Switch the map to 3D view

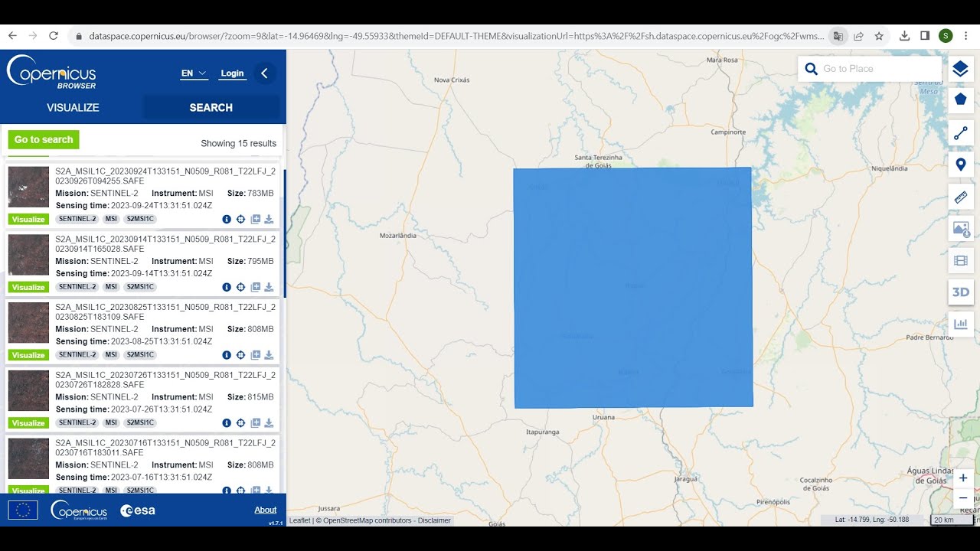pos(961,292)
